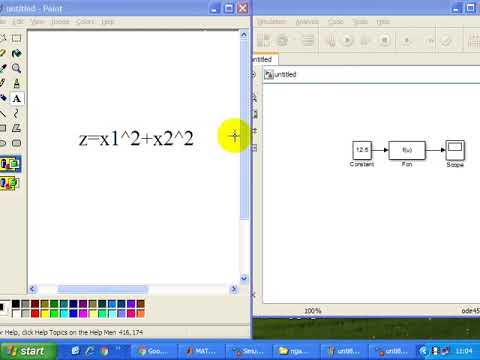Switch to the Goo... Chrome taskbar button
Viewport: 480px width, 360px height.
[154, 351]
